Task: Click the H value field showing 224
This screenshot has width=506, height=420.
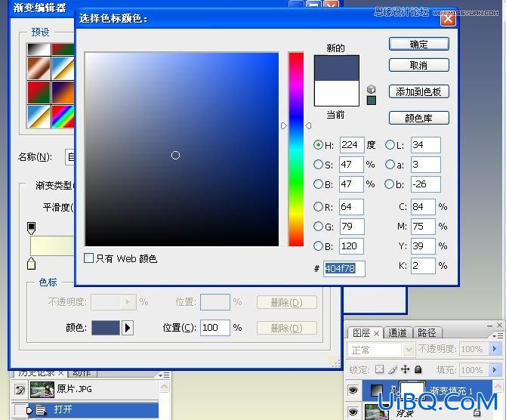Action: point(352,145)
